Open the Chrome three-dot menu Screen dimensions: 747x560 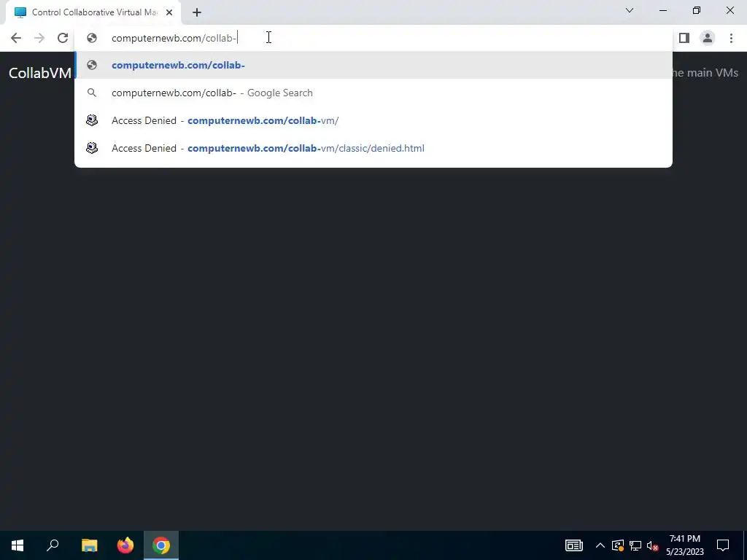coord(731,38)
